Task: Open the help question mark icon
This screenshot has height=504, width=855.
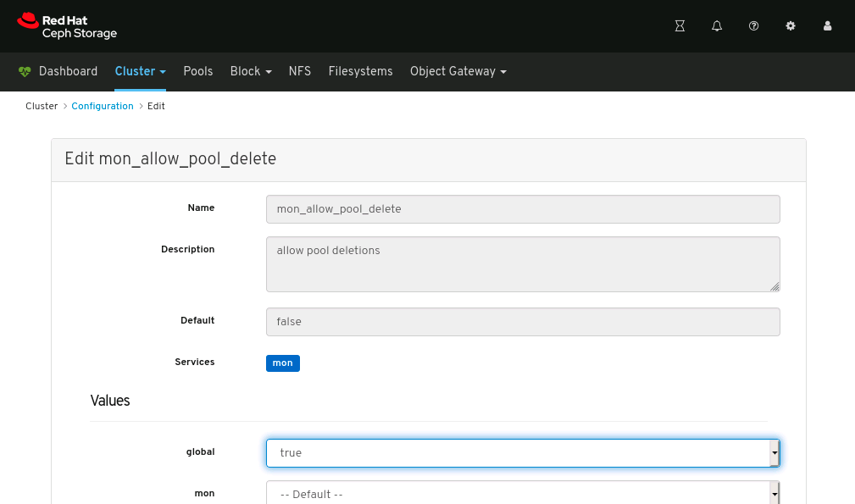Action: coord(753,25)
